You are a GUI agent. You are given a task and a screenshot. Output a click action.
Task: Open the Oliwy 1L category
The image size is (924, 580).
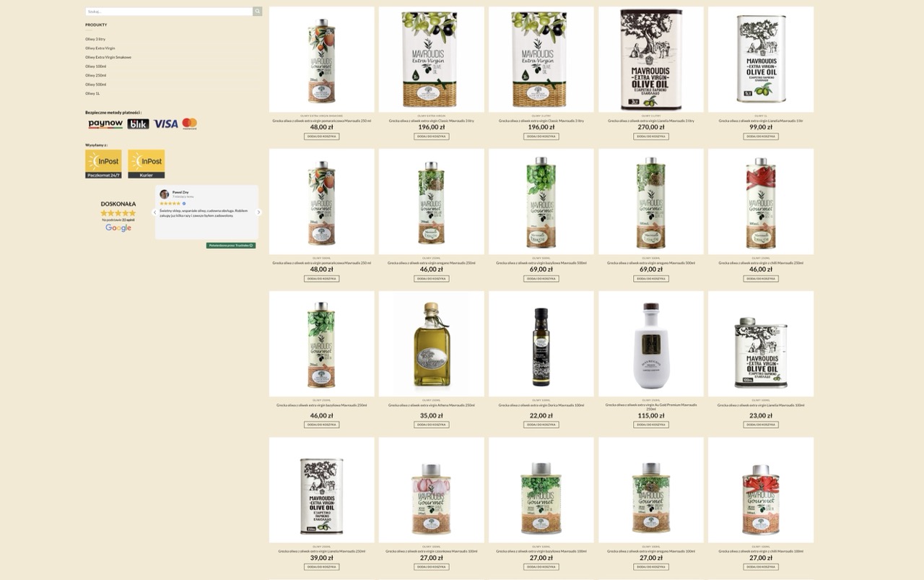tap(92, 93)
